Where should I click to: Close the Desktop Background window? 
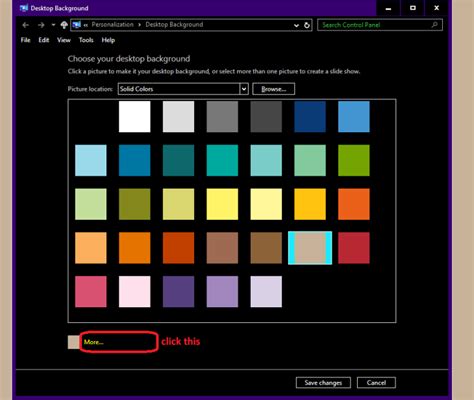(x=437, y=8)
